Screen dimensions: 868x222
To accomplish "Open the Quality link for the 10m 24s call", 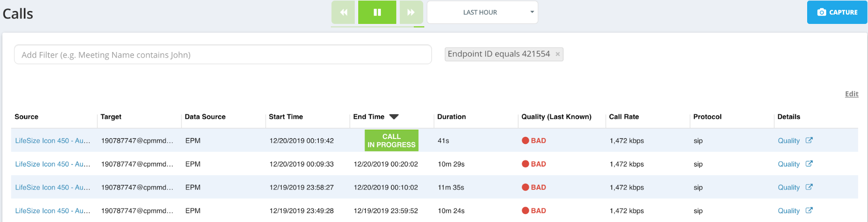I will coord(789,211).
